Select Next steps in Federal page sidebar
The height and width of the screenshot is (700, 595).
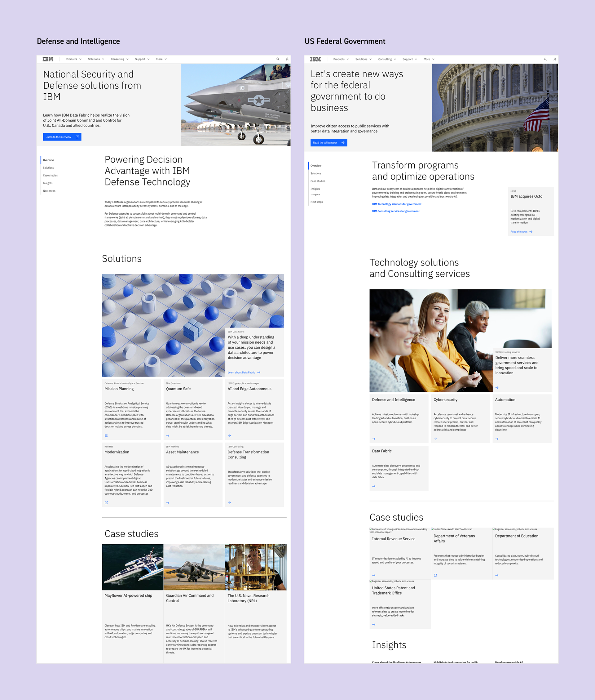click(x=316, y=202)
